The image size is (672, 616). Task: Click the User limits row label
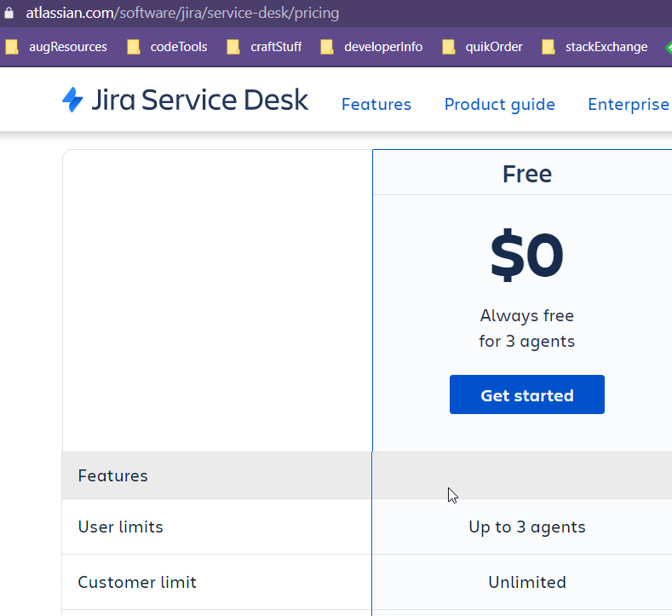pos(120,527)
